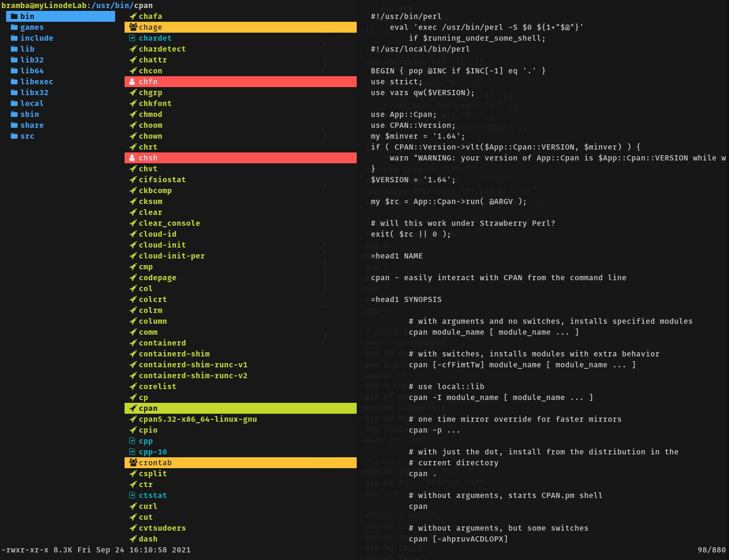Click the group icon beside crontab

[133, 463]
